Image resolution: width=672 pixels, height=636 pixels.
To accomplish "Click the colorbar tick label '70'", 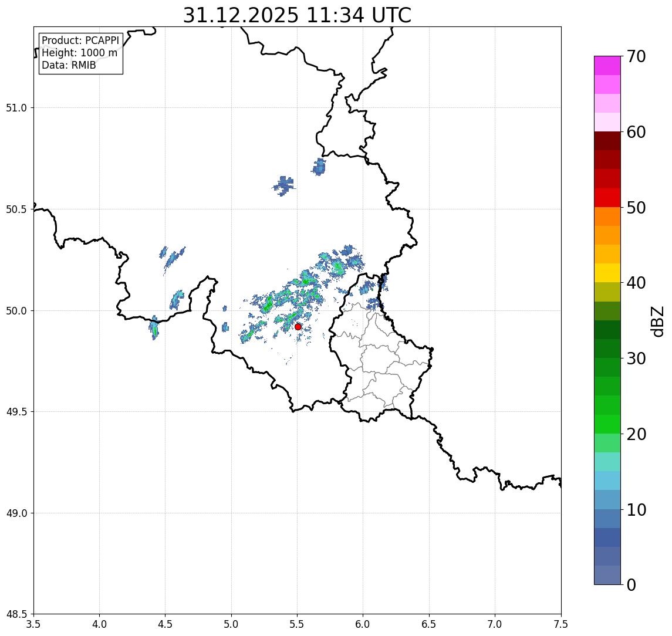I will (636, 56).
